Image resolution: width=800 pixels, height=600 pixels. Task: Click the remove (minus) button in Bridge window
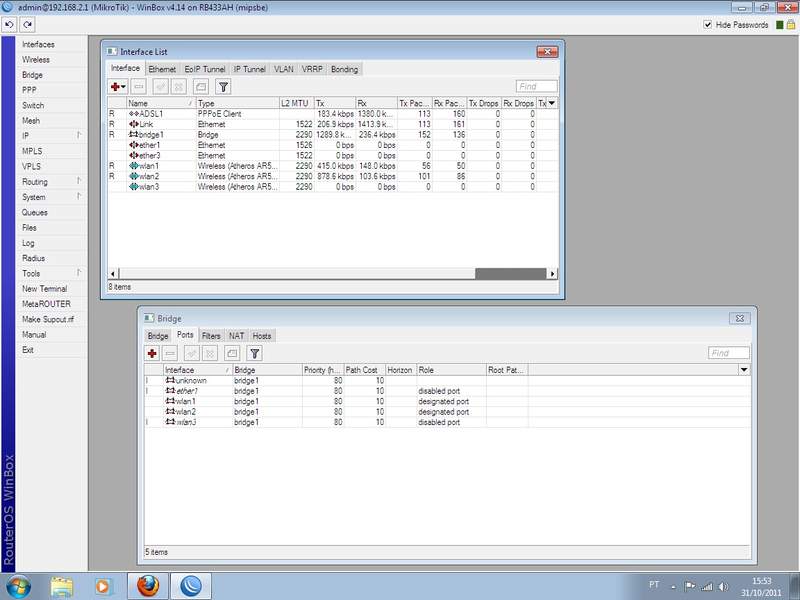[x=170, y=353]
